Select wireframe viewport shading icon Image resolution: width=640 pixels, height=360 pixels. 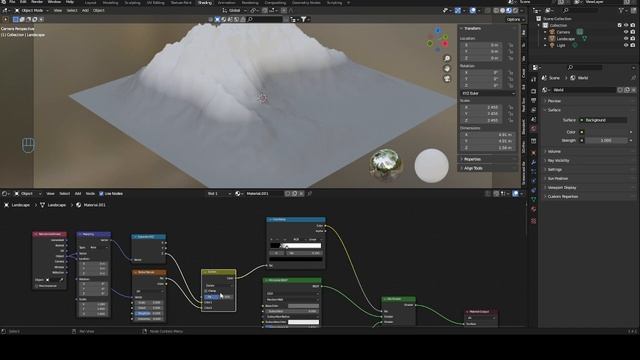[496, 11]
